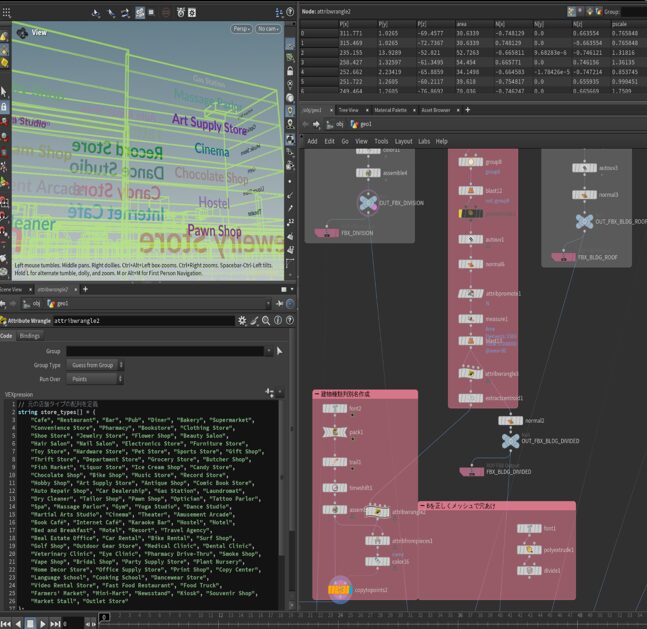Click forward arrow in network pane navigation
This screenshot has height=629, width=647.
tap(316, 124)
